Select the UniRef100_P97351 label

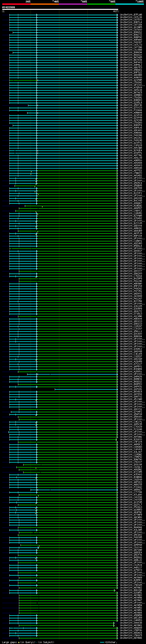131,291
